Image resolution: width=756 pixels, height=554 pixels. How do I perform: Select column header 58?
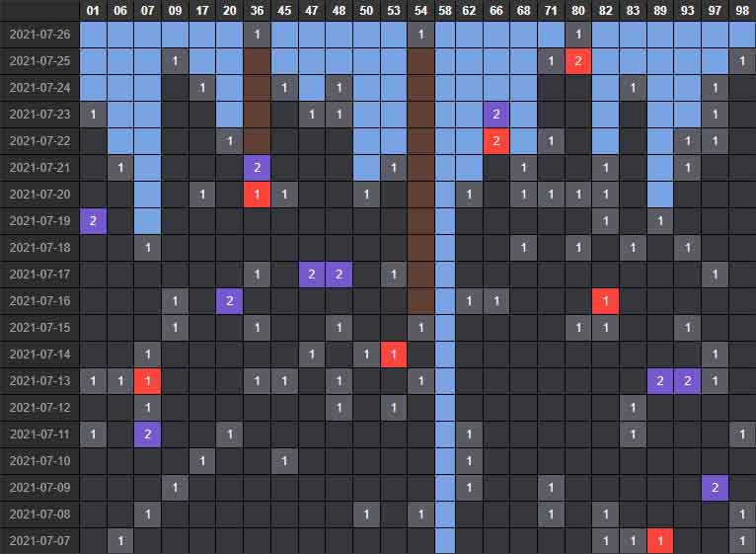click(445, 10)
